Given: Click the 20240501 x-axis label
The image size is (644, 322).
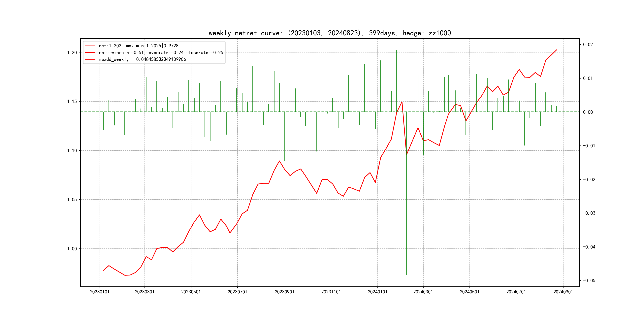Looking at the screenshot, I should click(x=469, y=292).
